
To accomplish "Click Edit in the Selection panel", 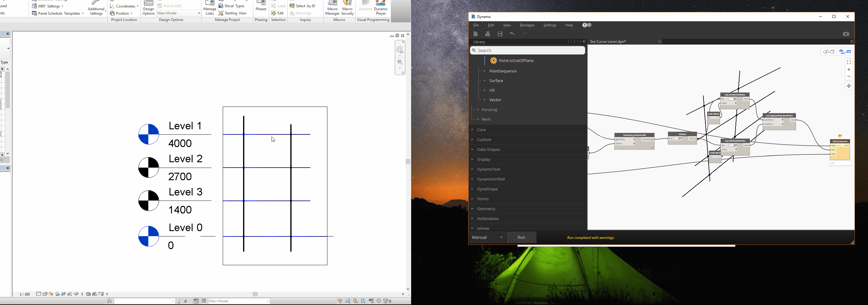I will pos(278,13).
